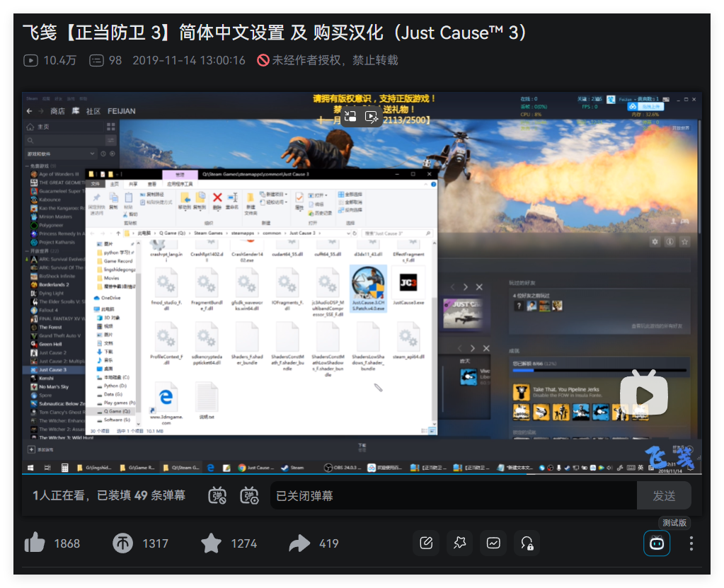Image resolution: width=724 pixels, height=588 pixels.
Task: Open the Steam 库 tab
Action: 76,111
